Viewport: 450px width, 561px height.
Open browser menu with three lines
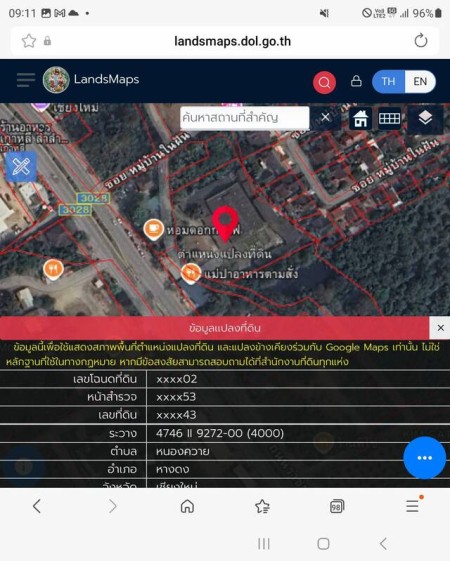click(x=413, y=505)
